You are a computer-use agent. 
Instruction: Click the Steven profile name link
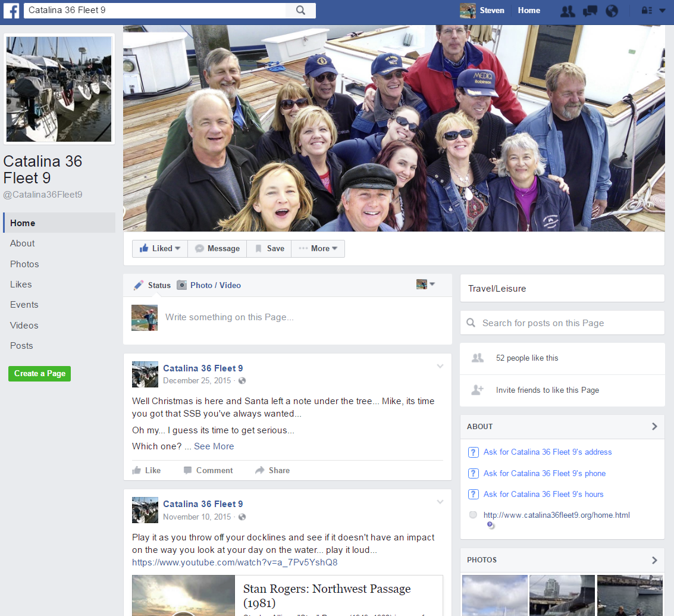pos(492,10)
